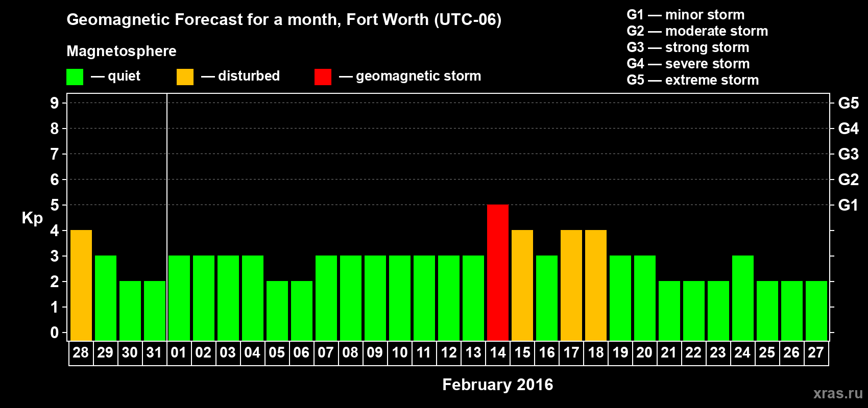This screenshot has height=408, width=868.
Task: Click the 'G4' label on right axis
Action: pyautogui.click(x=849, y=129)
